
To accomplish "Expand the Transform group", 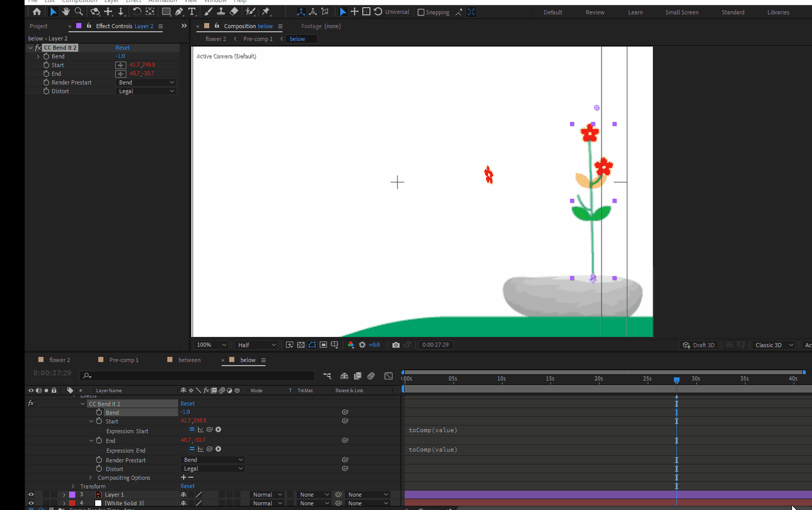I will tap(73, 486).
